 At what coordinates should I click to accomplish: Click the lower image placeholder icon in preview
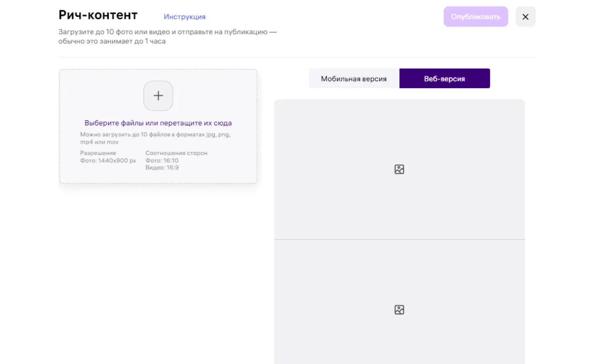399,310
